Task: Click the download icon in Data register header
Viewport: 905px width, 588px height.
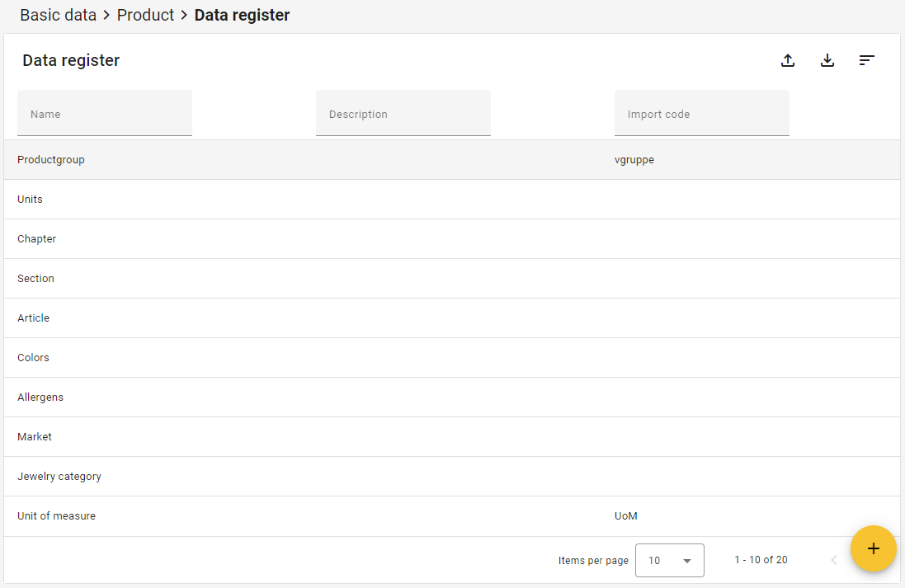Action: pyautogui.click(x=827, y=60)
